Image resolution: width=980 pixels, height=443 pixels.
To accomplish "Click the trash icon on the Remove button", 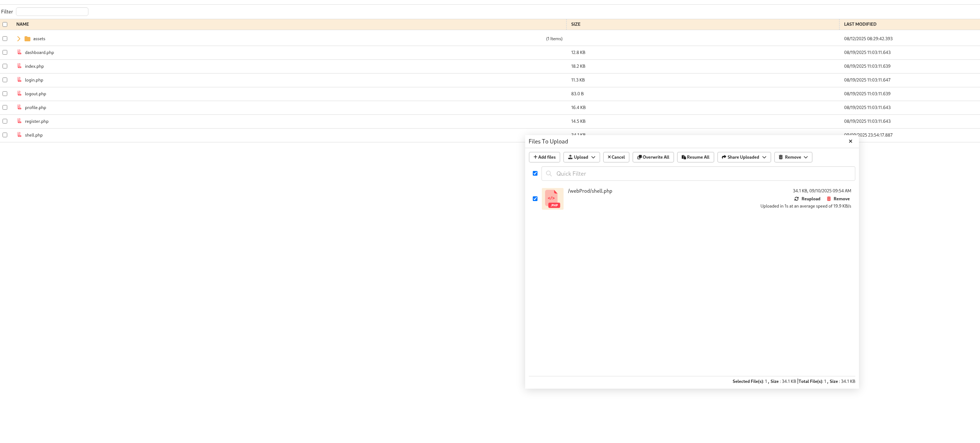I will (x=780, y=157).
